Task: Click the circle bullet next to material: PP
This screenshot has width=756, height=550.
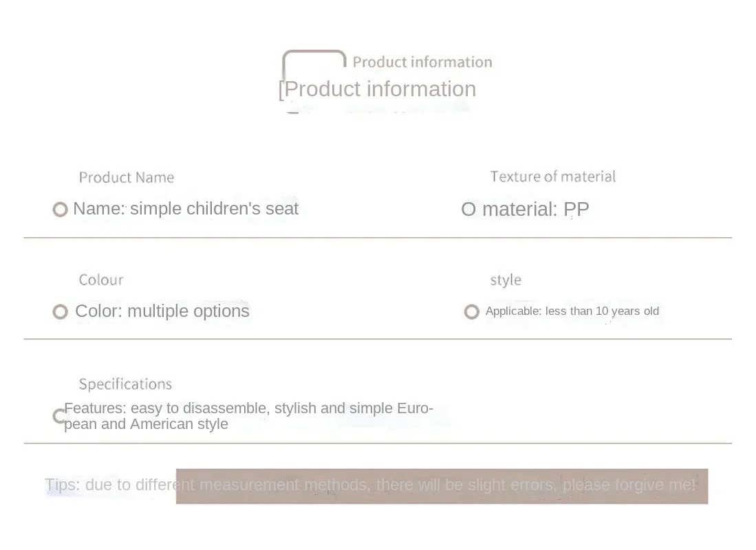Action: [x=468, y=209]
